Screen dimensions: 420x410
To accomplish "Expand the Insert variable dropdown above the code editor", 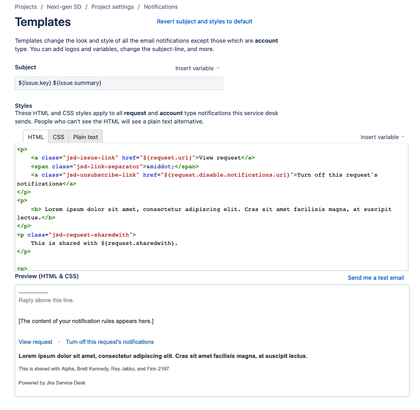I will coord(382,137).
